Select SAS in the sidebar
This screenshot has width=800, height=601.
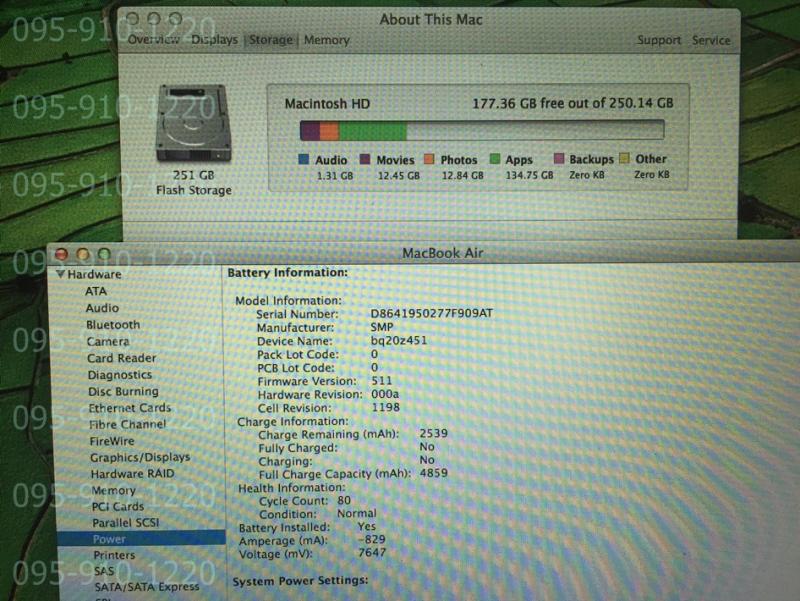click(104, 571)
